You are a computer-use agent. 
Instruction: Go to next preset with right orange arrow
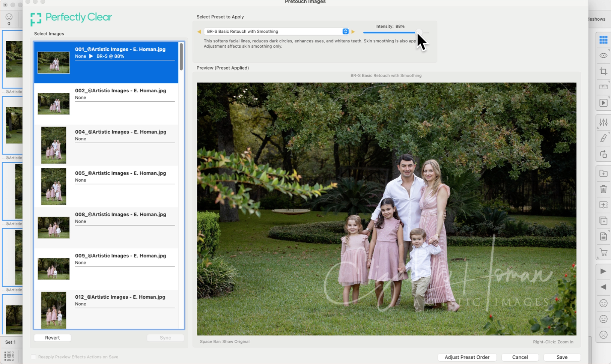(x=353, y=32)
